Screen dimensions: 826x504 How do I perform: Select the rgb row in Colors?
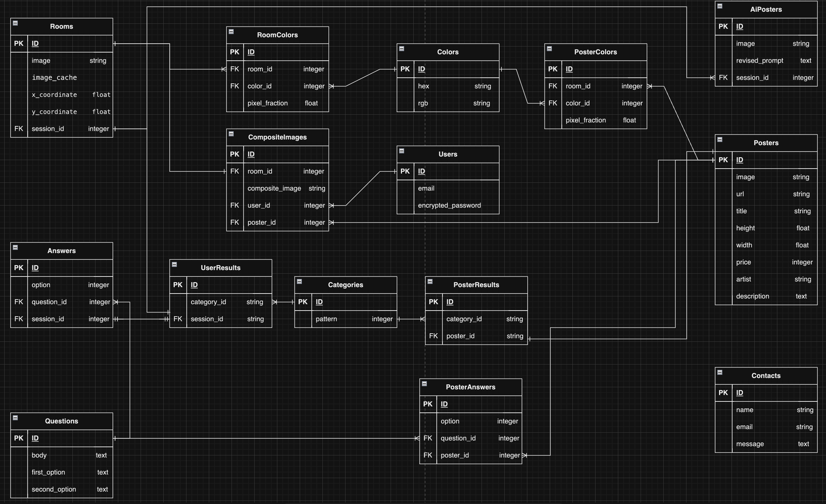click(x=448, y=103)
